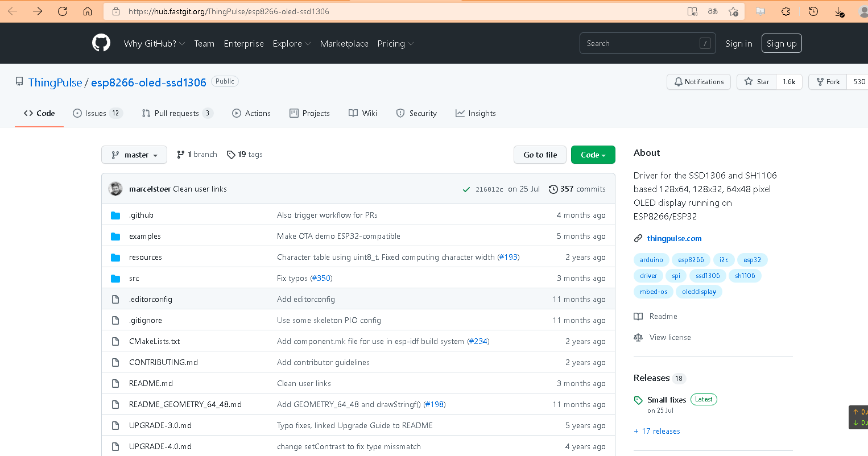Click the release tag icon near Small fixes
The image size is (868, 456).
click(x=638, y=400)
